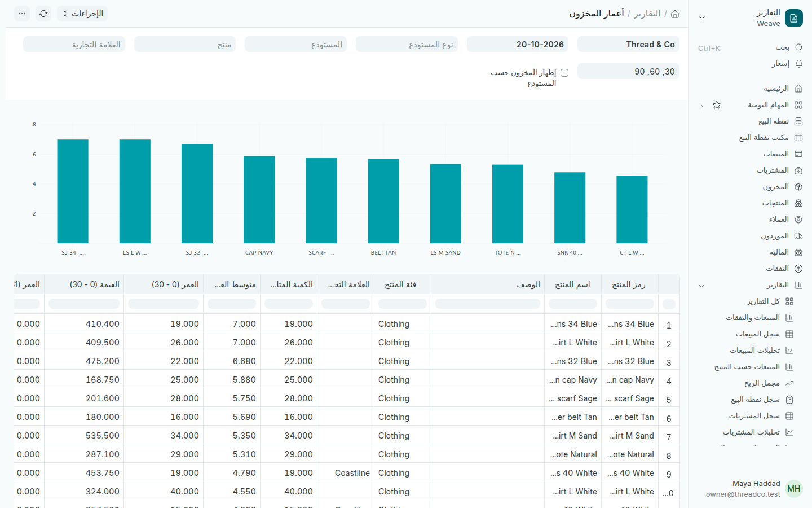Screen dimensions: 812x508
Task: Open the three-dots more options button
Action: pos(22,14)
